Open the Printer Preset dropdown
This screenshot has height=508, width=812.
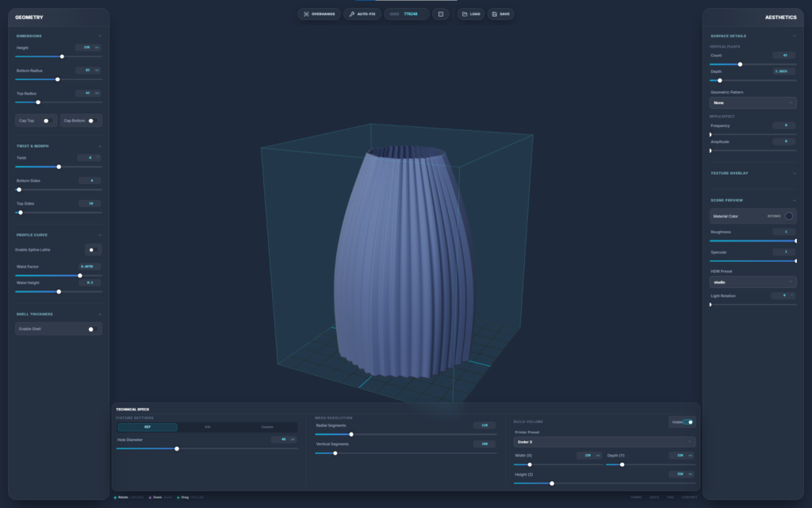pyautogui.click(x=604, y=441)
